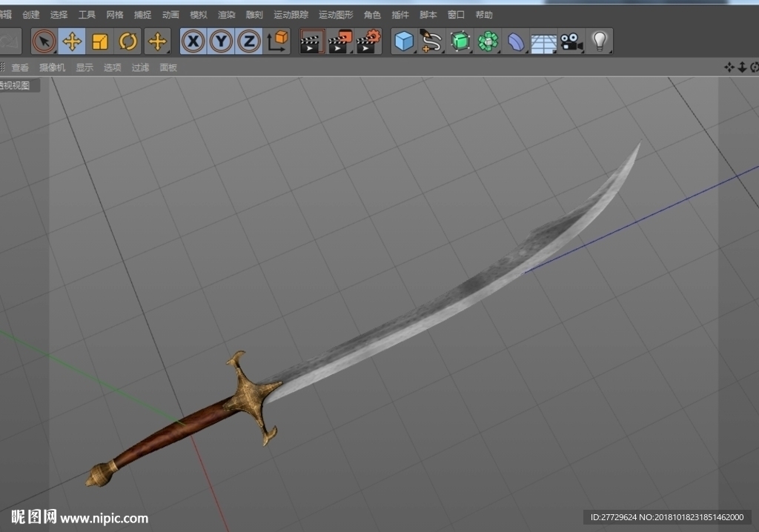The image size is (759, 532).
Task: Activate the Move tool
Action: pyautogui.click(x=72, y=41)
